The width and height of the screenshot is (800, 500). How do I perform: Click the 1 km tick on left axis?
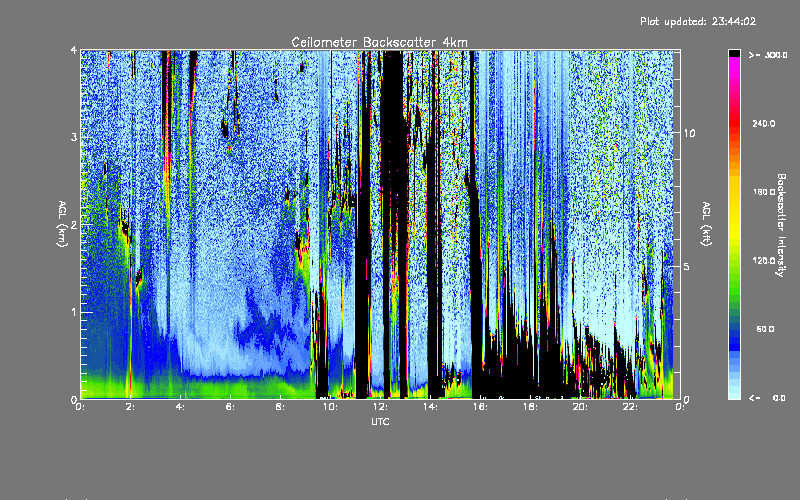coord(74,312)
